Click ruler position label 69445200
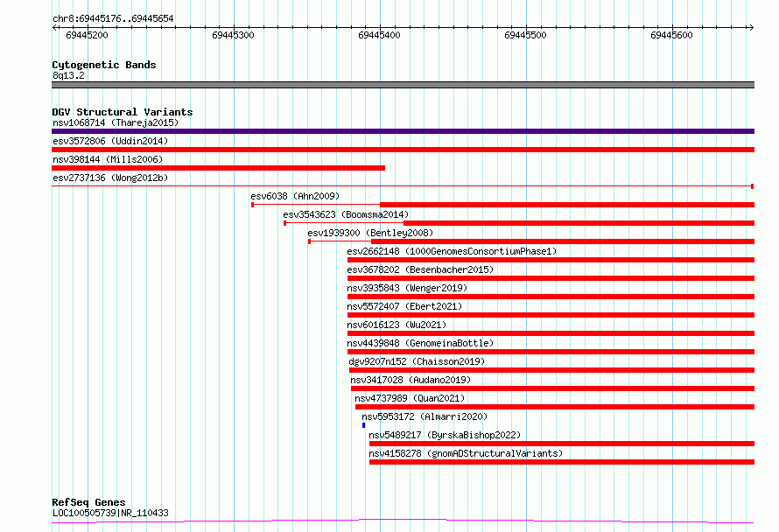 [x=87, y=35]
